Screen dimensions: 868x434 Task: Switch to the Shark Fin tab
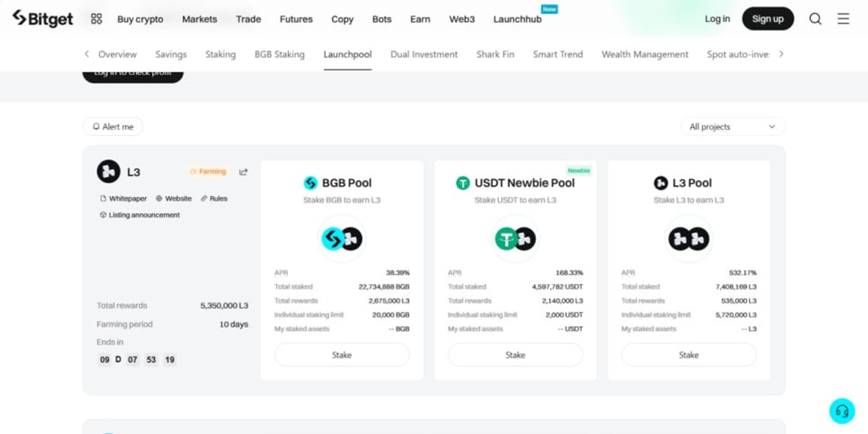[495, 55]
